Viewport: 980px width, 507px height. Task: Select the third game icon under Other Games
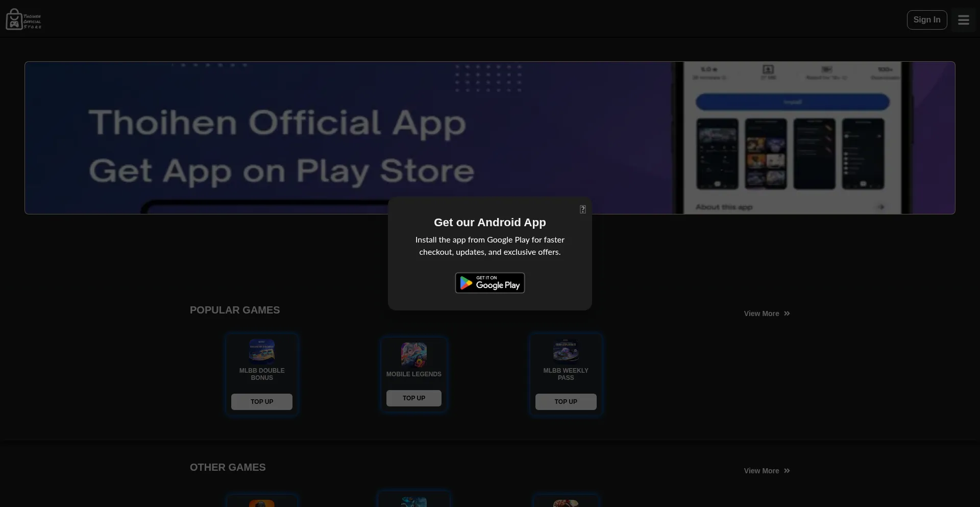[x=566, y=503]
